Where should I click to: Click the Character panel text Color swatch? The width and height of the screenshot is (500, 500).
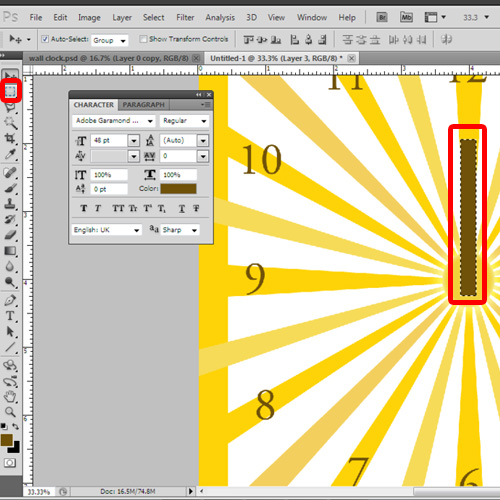click(x=178, y=189)
